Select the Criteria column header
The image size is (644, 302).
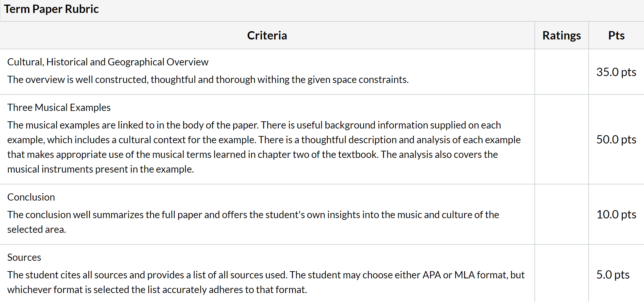pyautogui.click(x=267, y=35)
